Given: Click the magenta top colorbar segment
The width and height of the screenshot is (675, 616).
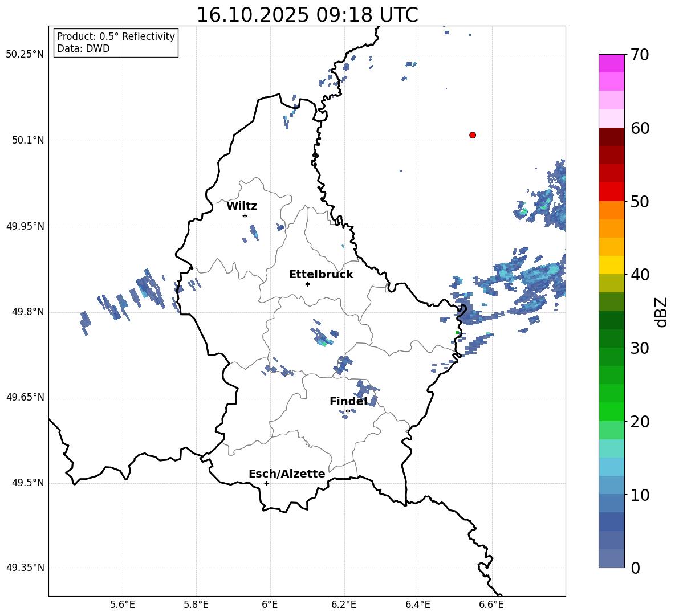Looking at the screenshot, I should click(612, 63).
